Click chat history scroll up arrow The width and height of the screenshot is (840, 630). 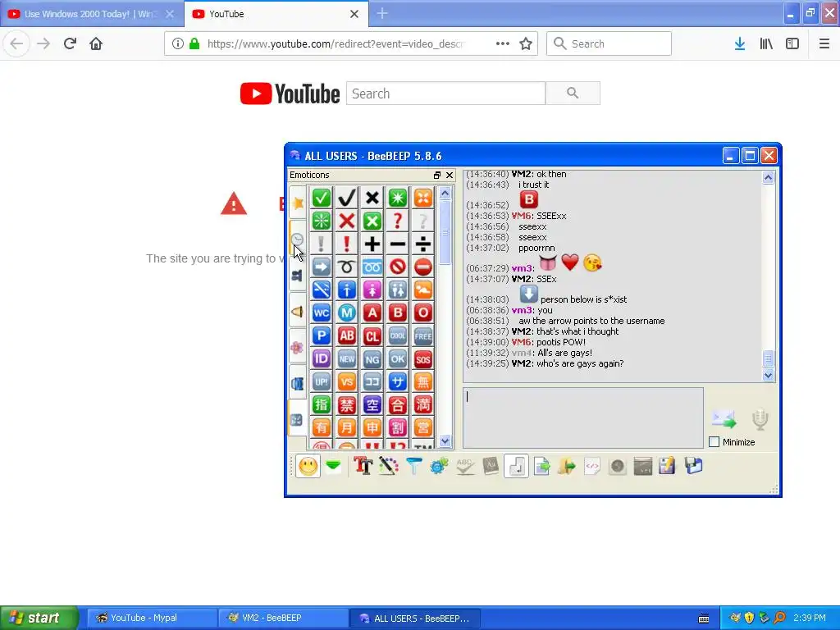coord(768,177)
